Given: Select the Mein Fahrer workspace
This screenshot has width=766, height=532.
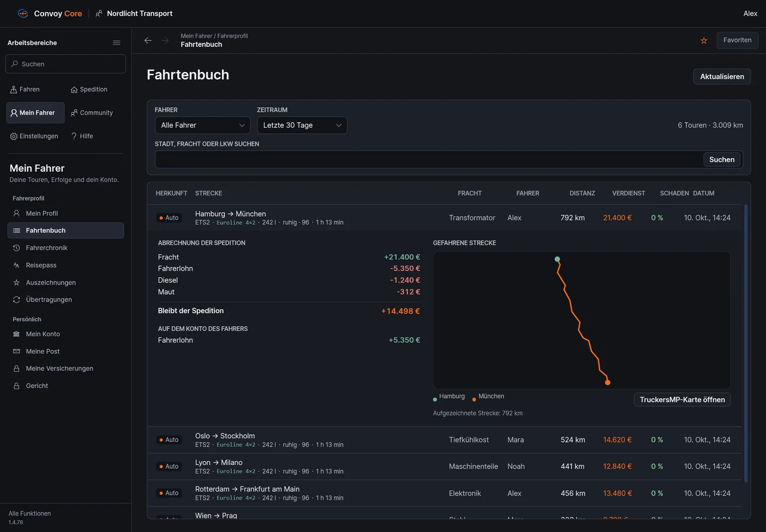Looking at the screenshot, I should (x=35, y=113).
